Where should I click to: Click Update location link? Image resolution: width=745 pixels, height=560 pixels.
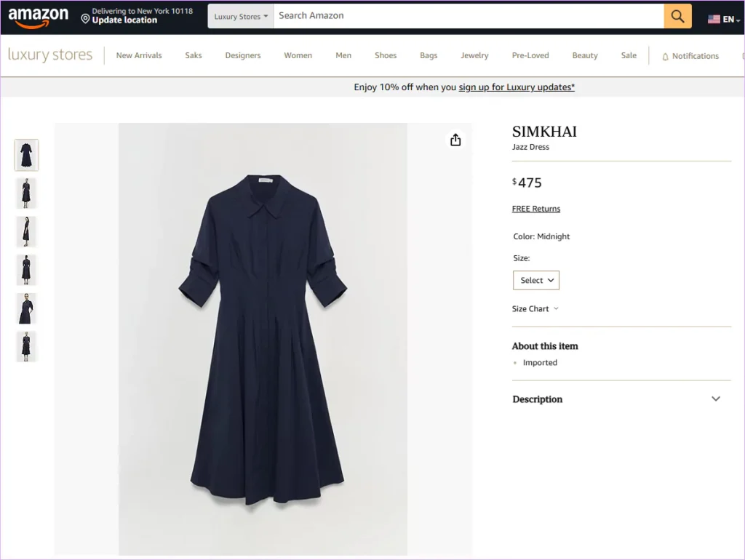[x=124, y=20]
